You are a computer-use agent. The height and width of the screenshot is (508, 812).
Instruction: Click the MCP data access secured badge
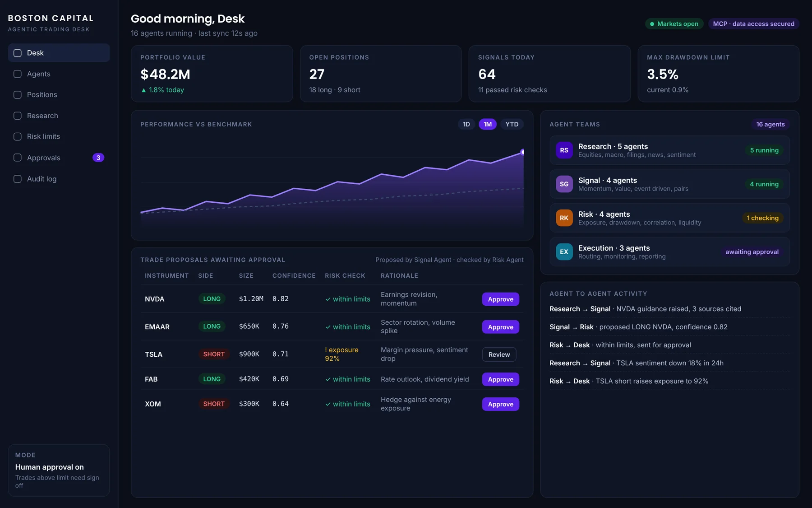click(x=753, y=24)
